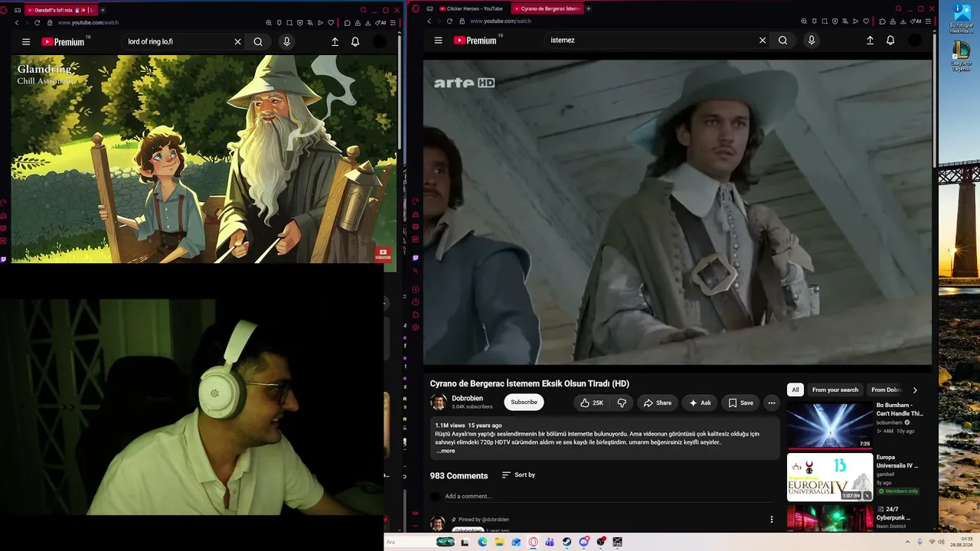Save the Cyrano video to a playlist
Screen dimensions: 980x551
click(740, 403)
